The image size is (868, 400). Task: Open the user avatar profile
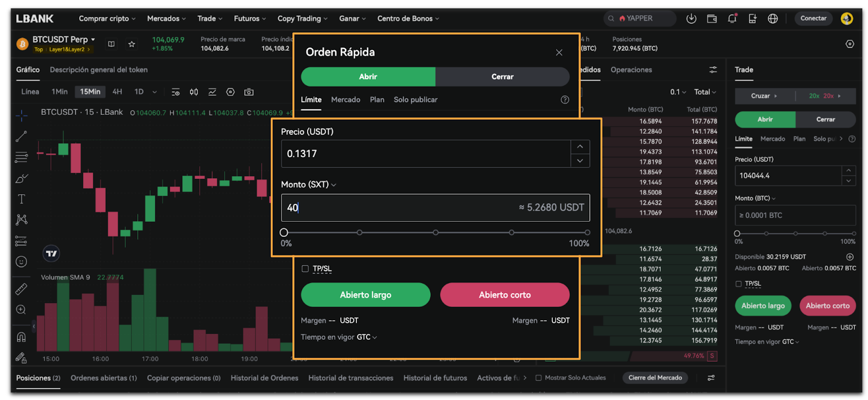point(847,18)
